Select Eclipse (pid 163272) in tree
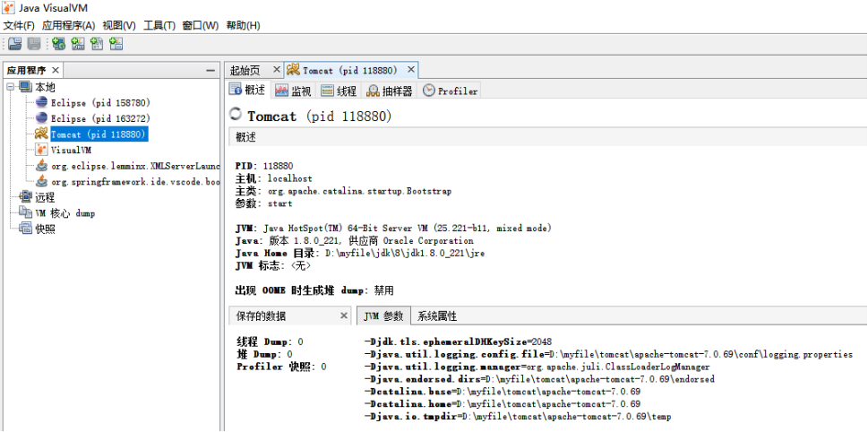The height and width of the screenshot is (432, 868). 100,118
